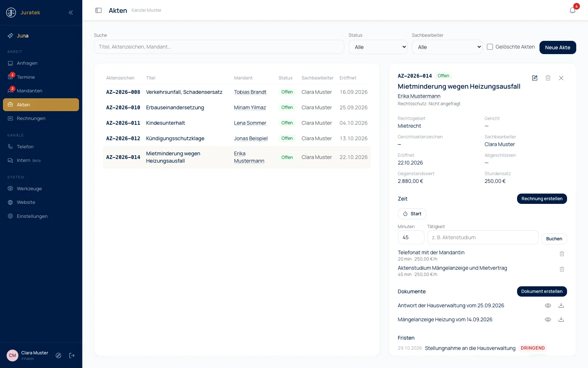Toggle the sidebar panel icon beside Akten
The width and height of the screenshot is (588, 368).
[98, 10]
